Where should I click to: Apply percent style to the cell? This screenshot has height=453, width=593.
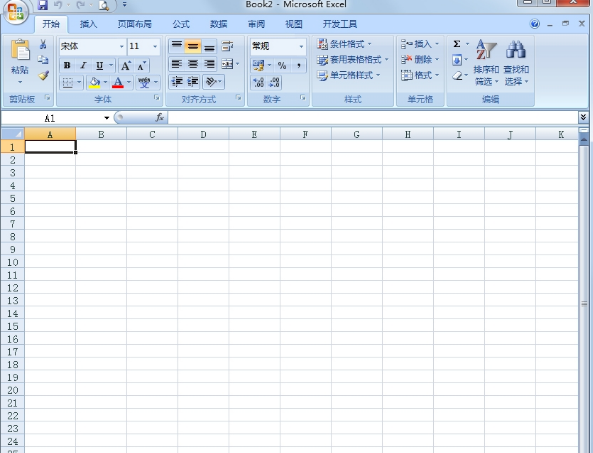282,65
